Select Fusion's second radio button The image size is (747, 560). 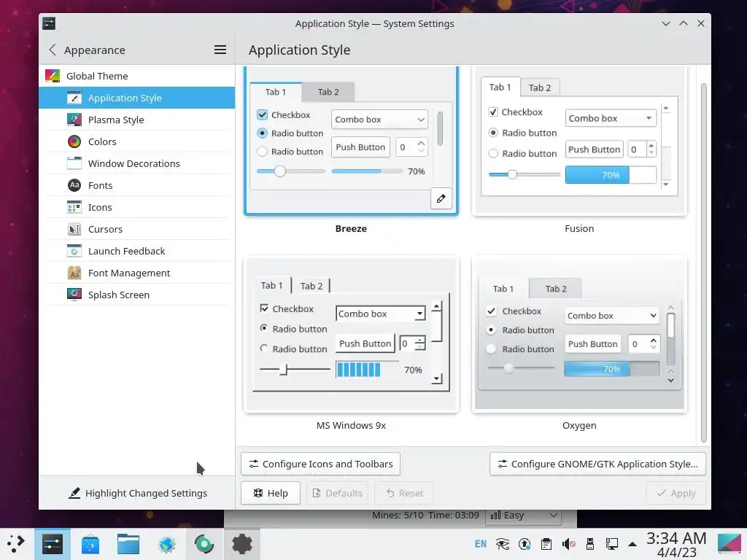click(493, 153)
